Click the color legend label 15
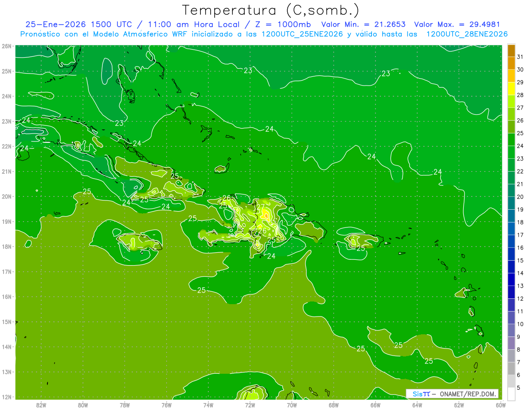 tap(520, 260)
